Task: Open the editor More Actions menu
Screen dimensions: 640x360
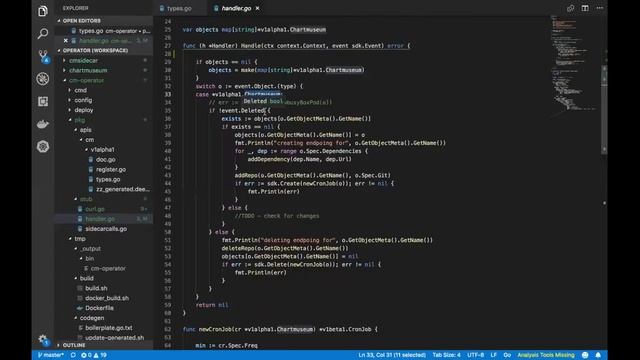Action: pyautogui.click(x=600, y=8)
